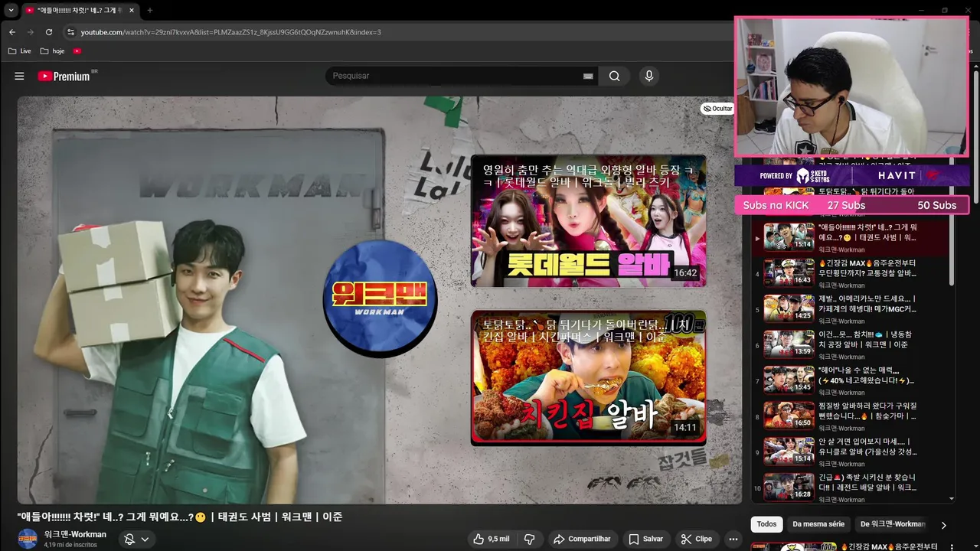Open Workman channel avatar below video
This screenshot has height=551, width=980.
click(28, 539)
